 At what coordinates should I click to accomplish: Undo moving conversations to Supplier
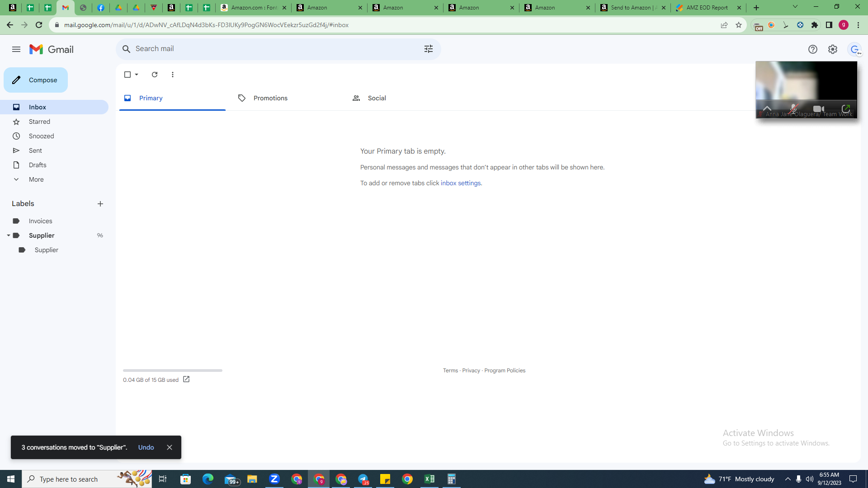click(x=146, y=447)
